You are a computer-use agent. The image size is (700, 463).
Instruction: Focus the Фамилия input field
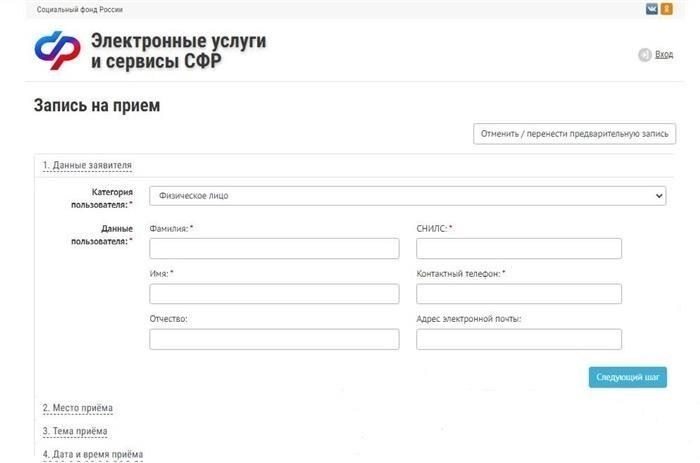coord(274,249)
